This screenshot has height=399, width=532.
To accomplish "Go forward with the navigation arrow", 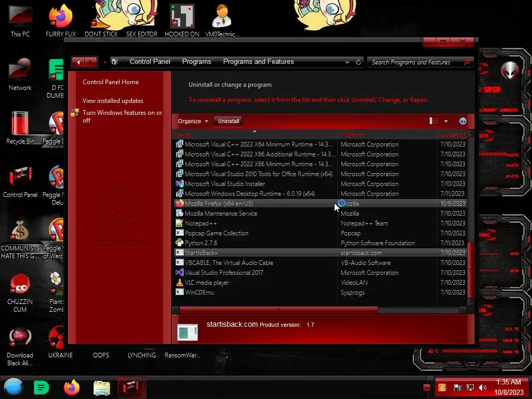I will tap(91, 62).
